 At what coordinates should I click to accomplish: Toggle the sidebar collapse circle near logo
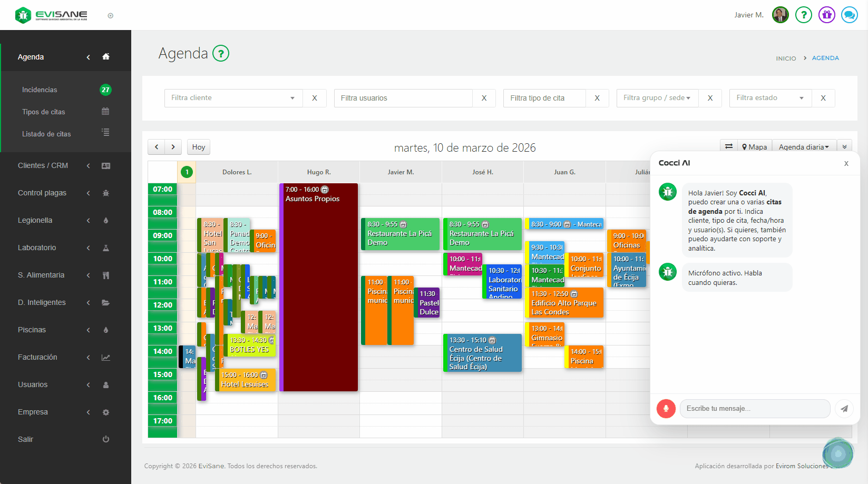coord(110,16)
